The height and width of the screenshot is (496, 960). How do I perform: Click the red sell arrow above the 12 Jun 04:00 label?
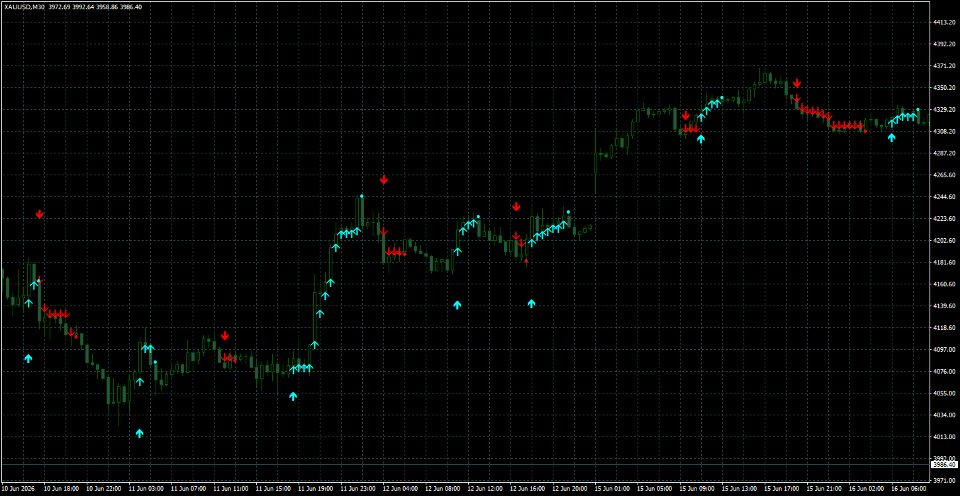384,179
